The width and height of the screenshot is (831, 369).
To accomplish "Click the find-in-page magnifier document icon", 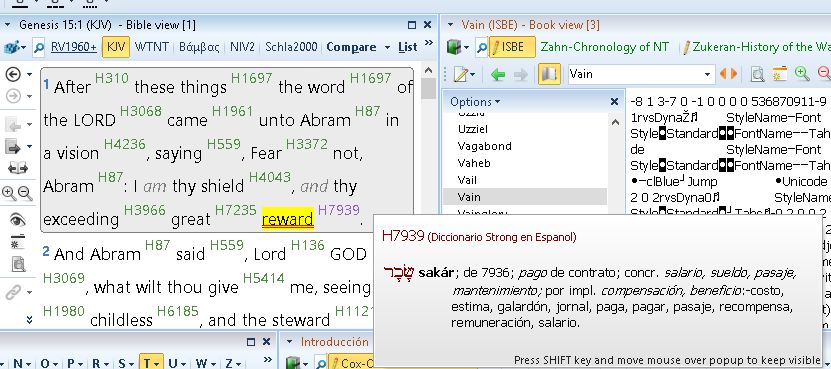I will [x=758, y=75].
